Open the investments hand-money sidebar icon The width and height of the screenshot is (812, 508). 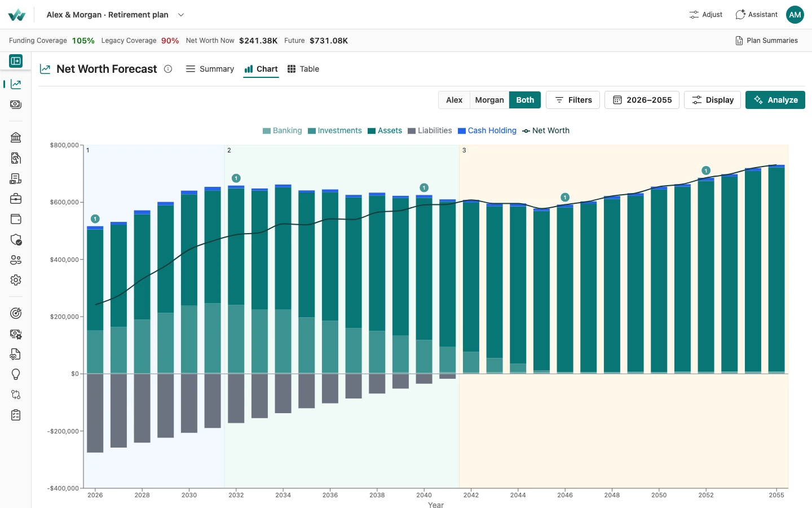[16, 158]
